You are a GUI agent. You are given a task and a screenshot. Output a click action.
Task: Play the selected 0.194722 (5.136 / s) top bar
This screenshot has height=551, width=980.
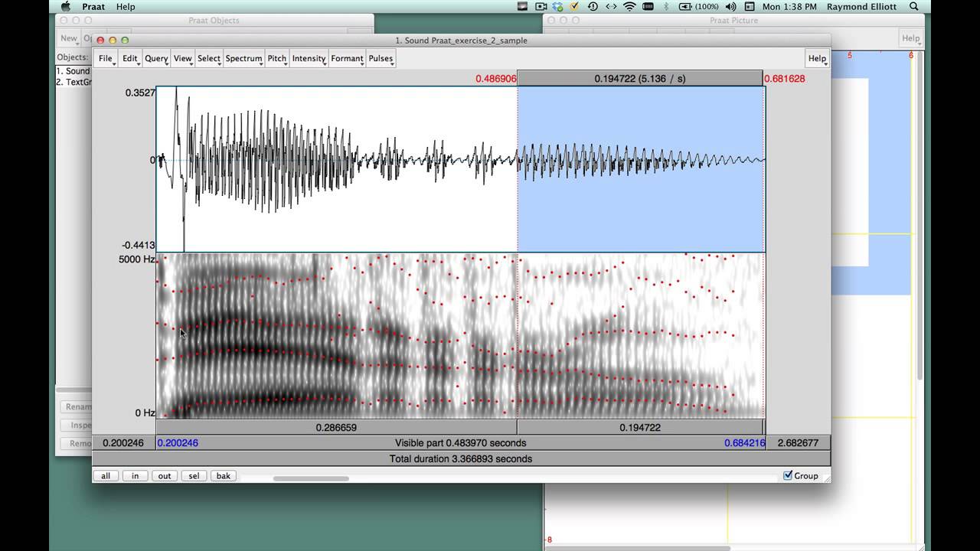click(x=640, y=78)
